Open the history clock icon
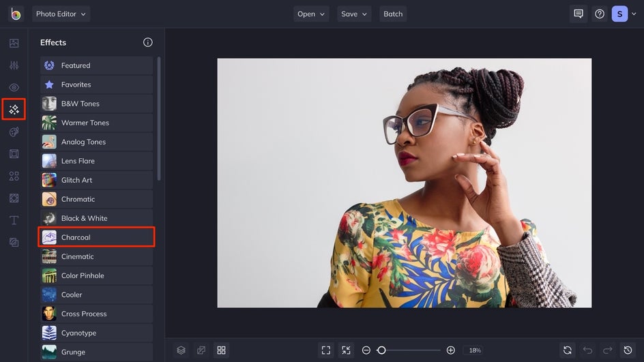This screenshot has width=644, height=362. click(628, 350)
